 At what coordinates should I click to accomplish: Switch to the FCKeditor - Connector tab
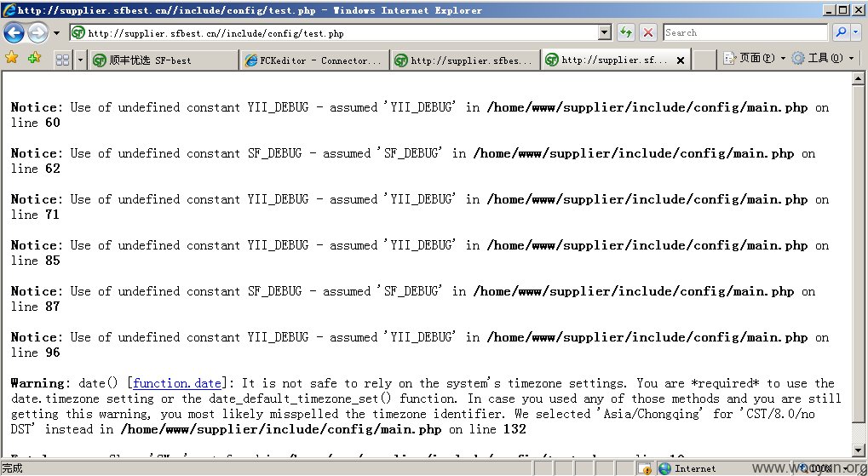[x=315, y=60]
